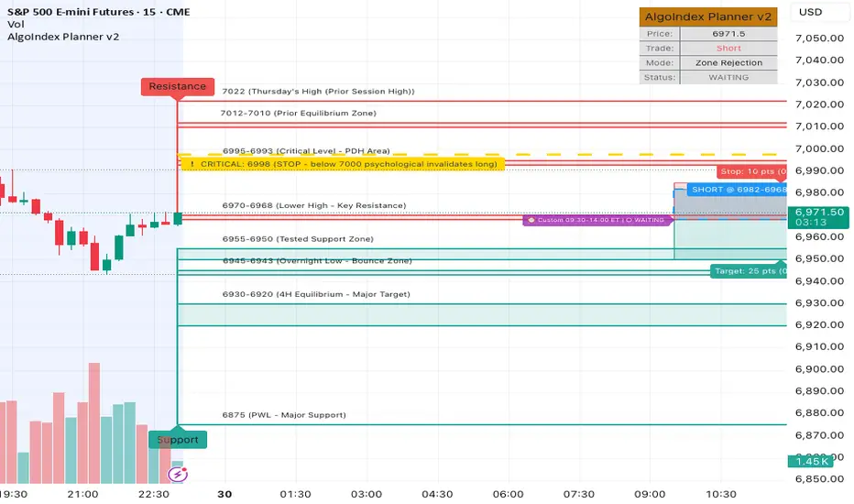Select the yellow CRITICAL: 6998 warning label
Screen dimensions: 854x504
[x=343, y=164]
